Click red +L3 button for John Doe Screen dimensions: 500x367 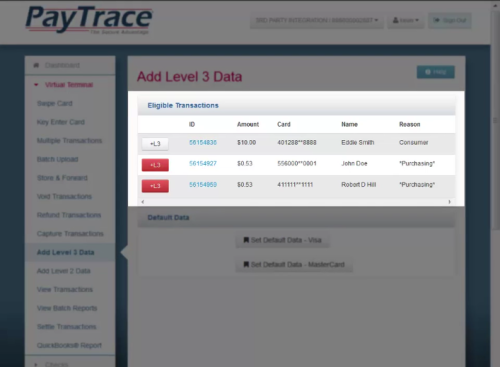pyautogui.click(x=155, y=165)
